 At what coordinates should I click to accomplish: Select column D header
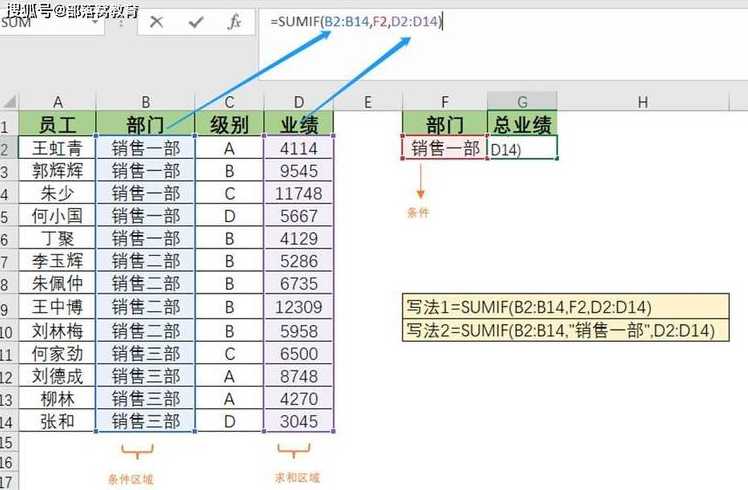(x=299, y=102)
